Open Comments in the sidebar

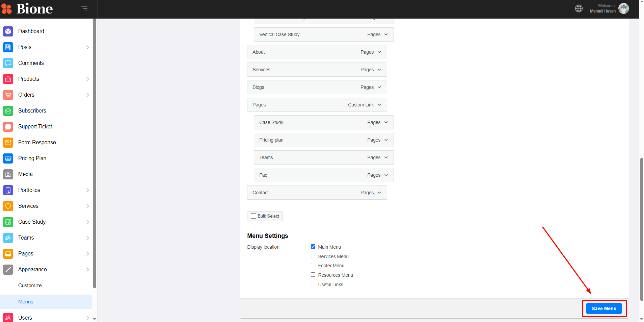[x=46, y=63]
